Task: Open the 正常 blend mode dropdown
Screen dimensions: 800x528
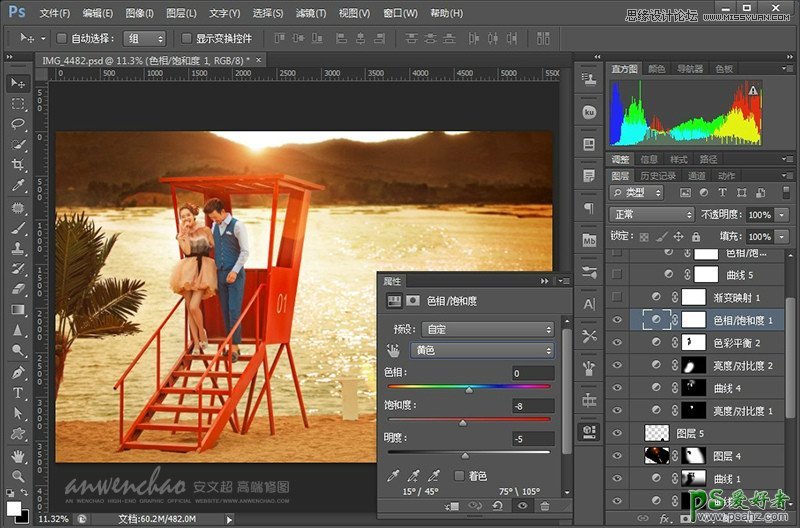Action: click(652, 215)
